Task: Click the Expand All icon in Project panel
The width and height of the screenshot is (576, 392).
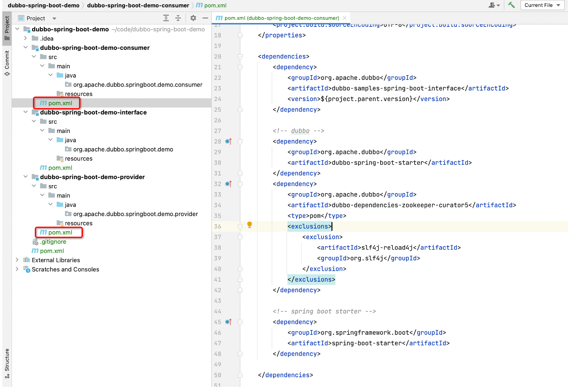Action: [x=166, y=18]
